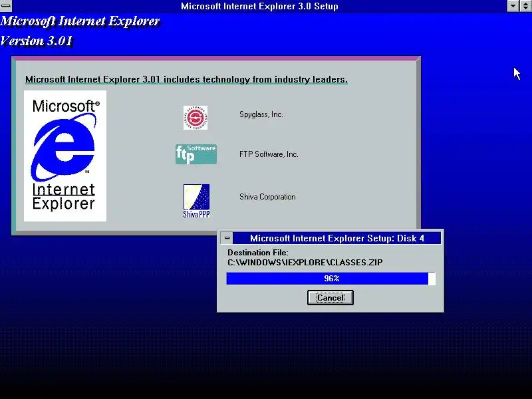Click the italic 'Microsoft Internet Explorer' heading

[80, 21]
